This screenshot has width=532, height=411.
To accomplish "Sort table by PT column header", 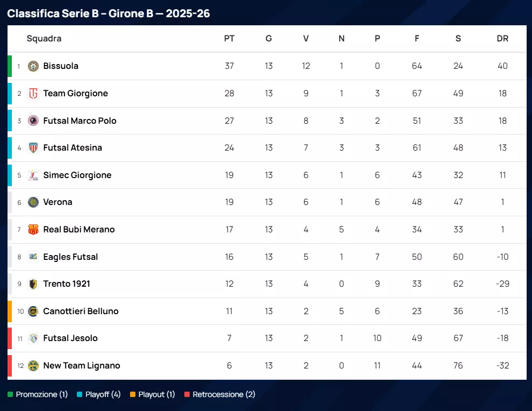I will pos(229,39).
